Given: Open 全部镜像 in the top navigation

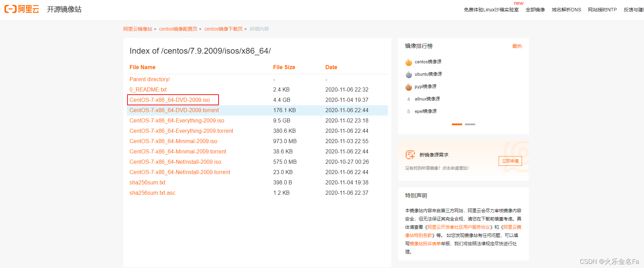Looking at the screenshot, I should coord(535,10).
